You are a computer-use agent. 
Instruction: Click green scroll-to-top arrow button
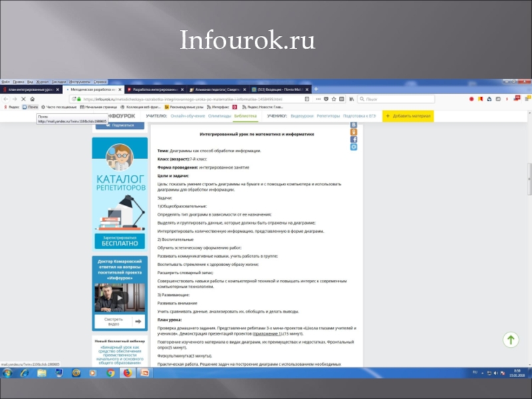click(x=511, y=340)
